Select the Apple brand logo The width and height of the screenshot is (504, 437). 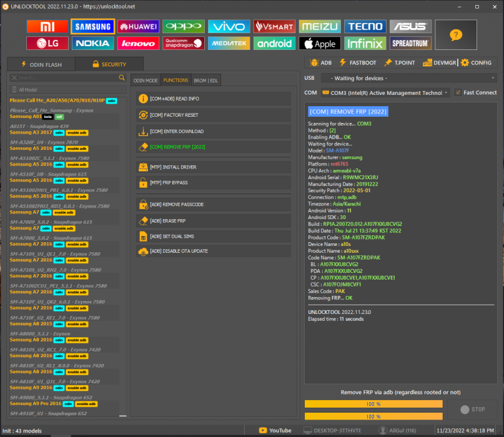point(320,43)
